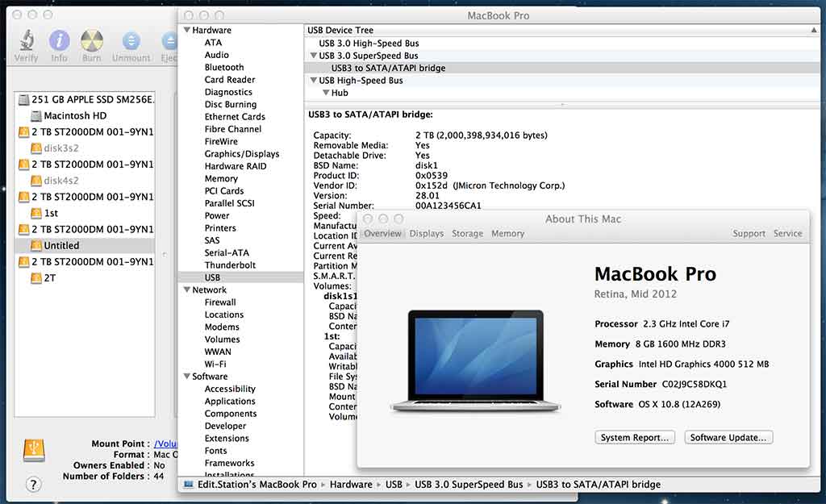Viewport: 826px width, 504px height.
Task: Click the Verify microscope icon in Disk Utility
Action: (x=27, y=40)
